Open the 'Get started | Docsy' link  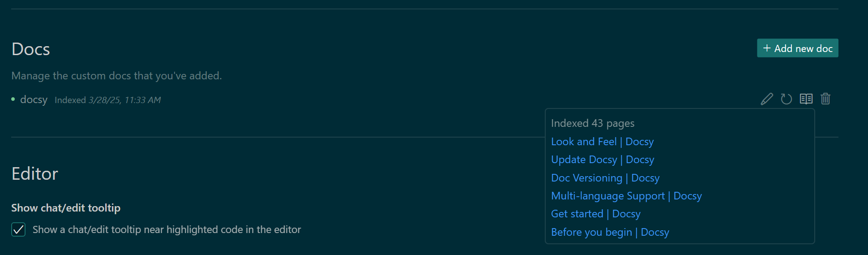596,214
